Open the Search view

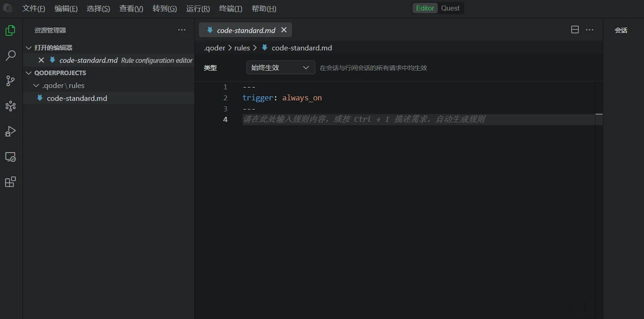pos(10,55)
